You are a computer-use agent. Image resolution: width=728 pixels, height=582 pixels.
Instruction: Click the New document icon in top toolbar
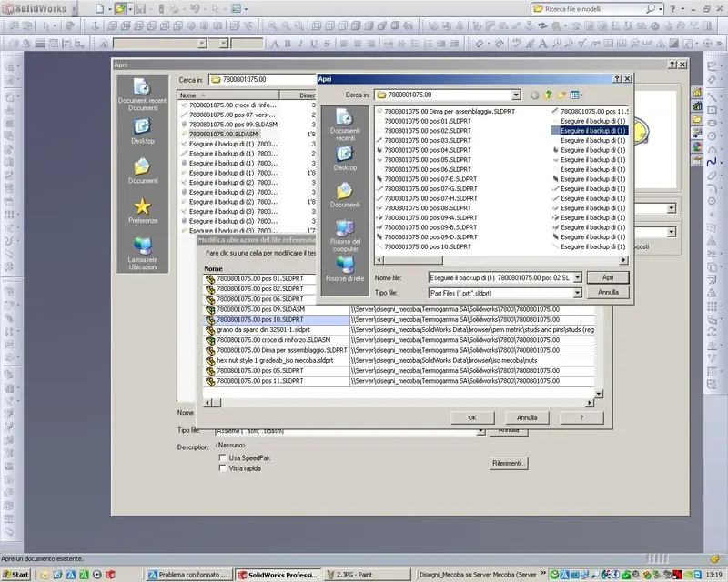(x=100, y=8)
